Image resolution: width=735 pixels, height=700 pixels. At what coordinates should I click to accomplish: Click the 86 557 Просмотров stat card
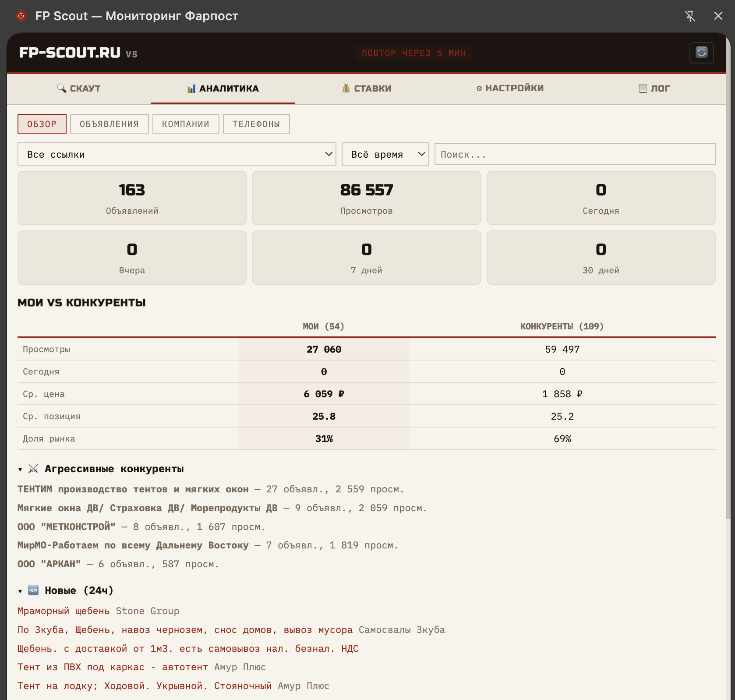click(x=367, y=198)
